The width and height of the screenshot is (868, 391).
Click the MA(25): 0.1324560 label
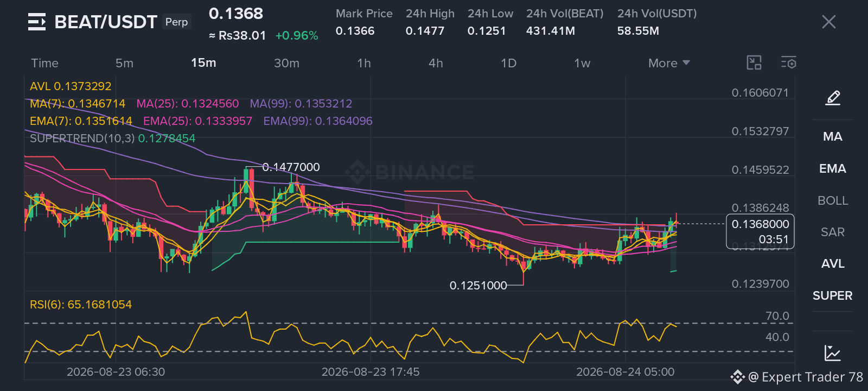188,104
